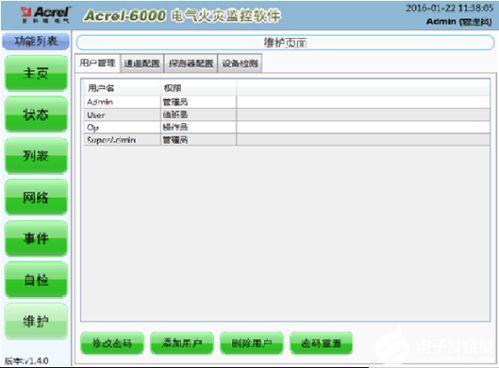Select the User row in table

coord(287,115)
